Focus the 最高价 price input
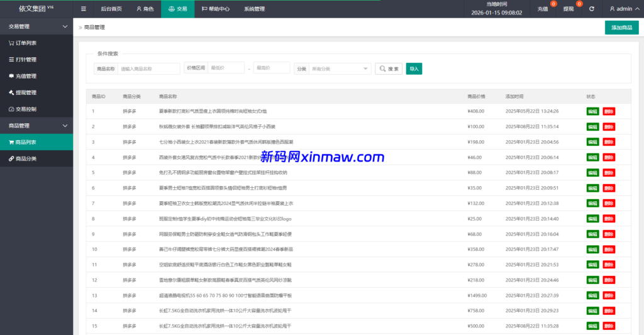The image size is (644, 335). tap(272, 68)
